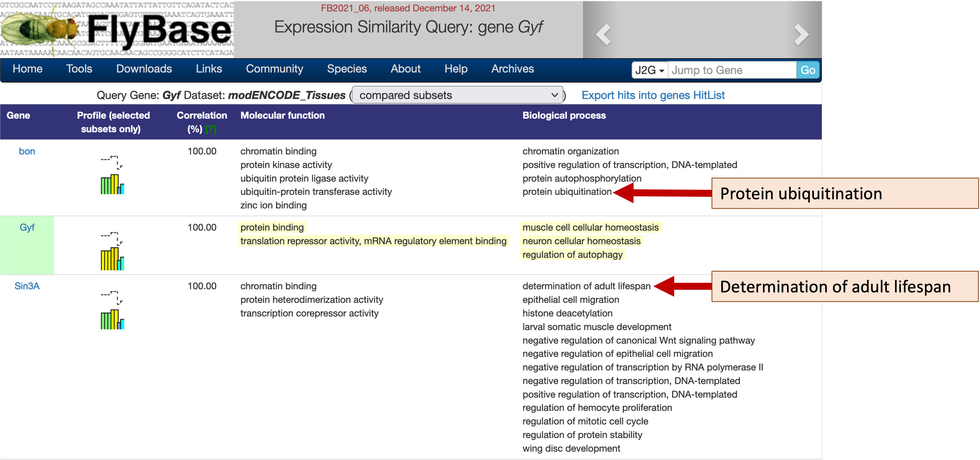
Task: Click the Gene column header
Action: tap(18, 116)
